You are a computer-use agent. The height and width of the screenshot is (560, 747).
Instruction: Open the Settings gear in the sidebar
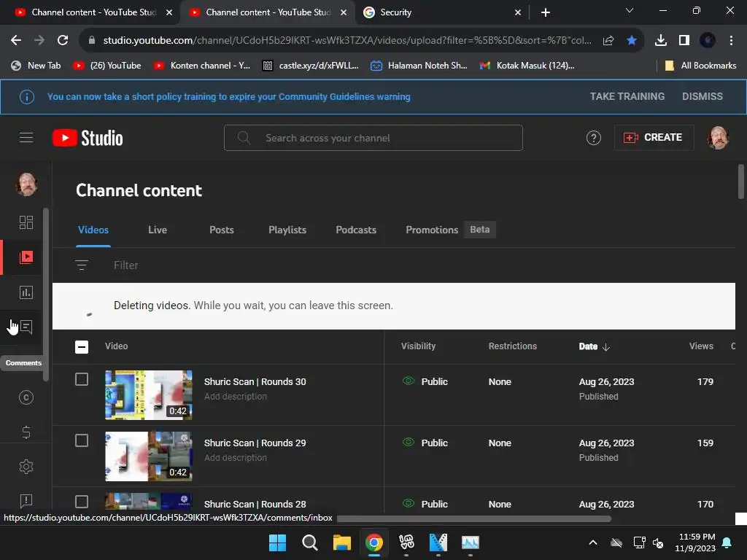tap(26, 467)
